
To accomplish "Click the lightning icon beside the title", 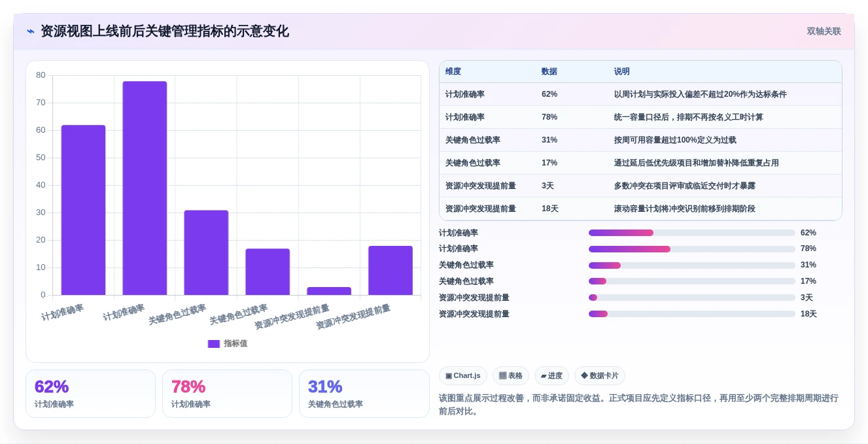I will pyautogui.click(x=31, y=31).
